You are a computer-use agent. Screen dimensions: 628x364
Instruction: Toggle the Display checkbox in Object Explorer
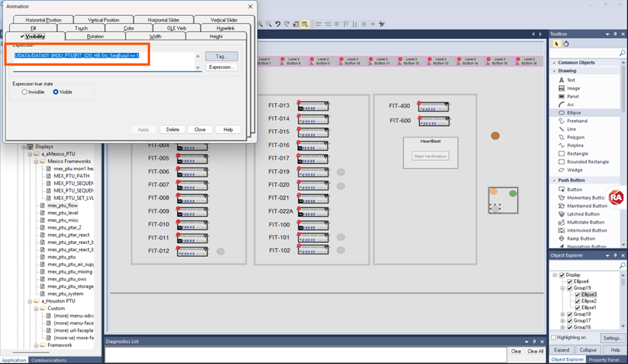pos(562,275)
